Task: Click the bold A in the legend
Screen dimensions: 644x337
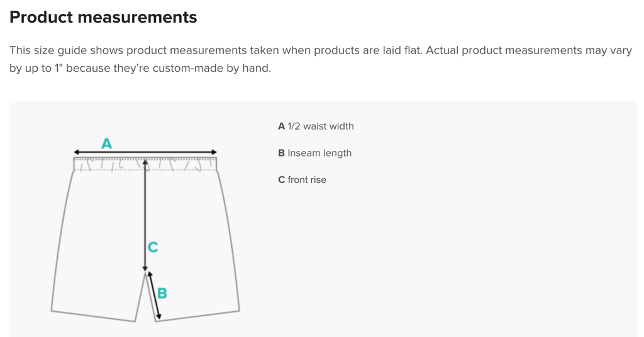Action: 281,126
